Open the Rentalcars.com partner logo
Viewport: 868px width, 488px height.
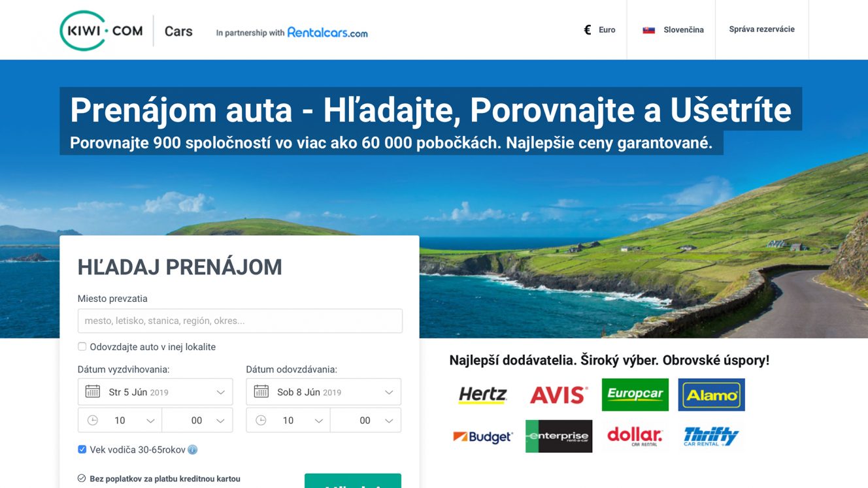pos(327,33)
